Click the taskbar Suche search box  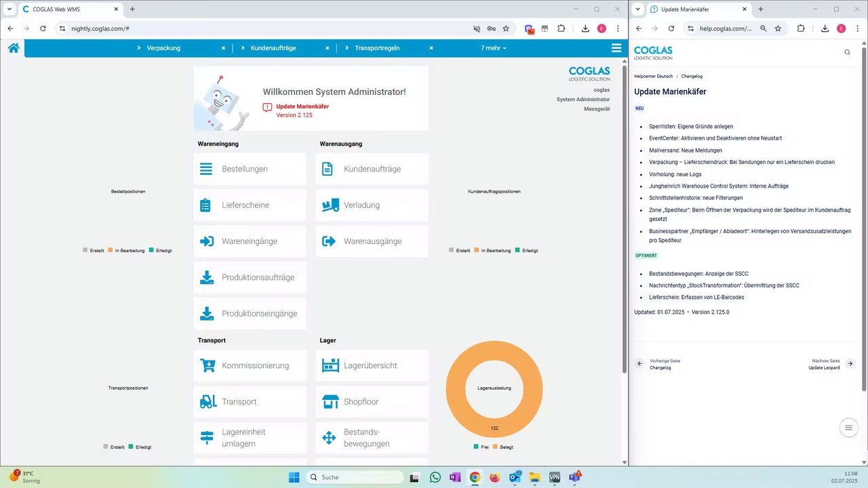click(353, 477)
